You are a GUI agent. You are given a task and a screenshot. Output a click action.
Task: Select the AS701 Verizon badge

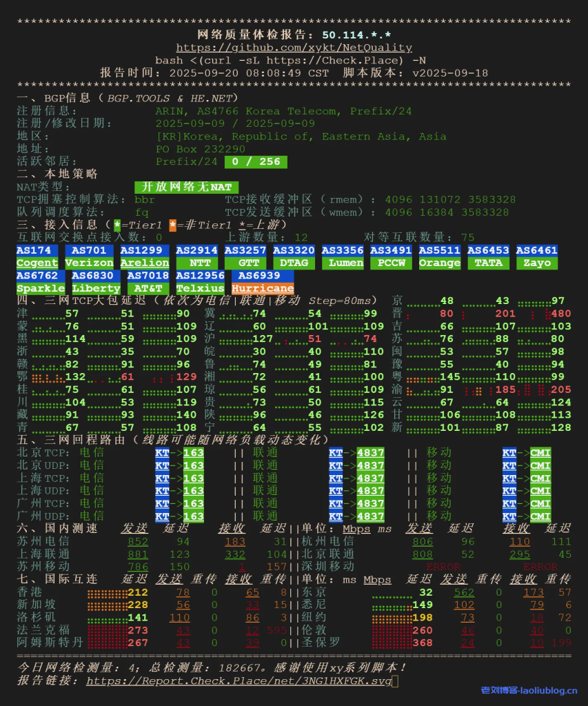(89, 256)
